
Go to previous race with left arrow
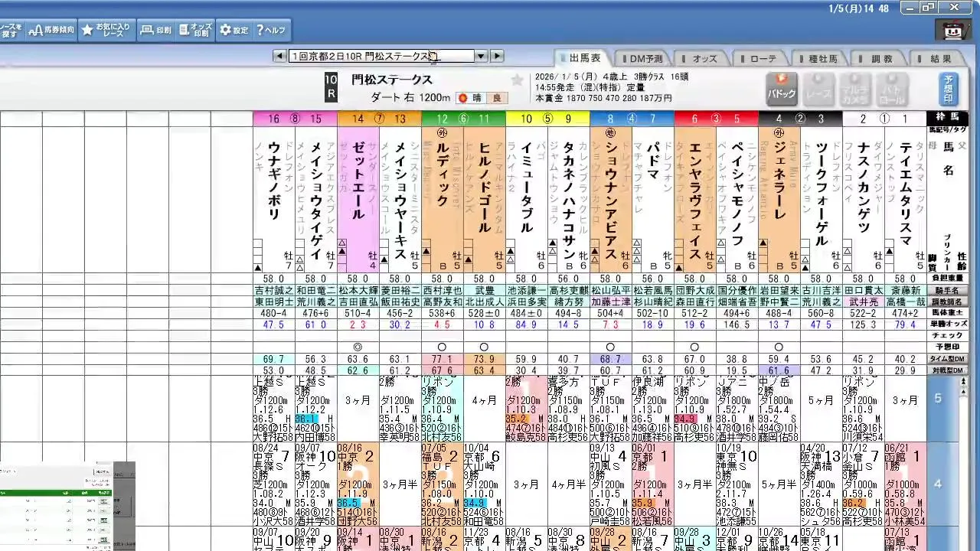280,56
